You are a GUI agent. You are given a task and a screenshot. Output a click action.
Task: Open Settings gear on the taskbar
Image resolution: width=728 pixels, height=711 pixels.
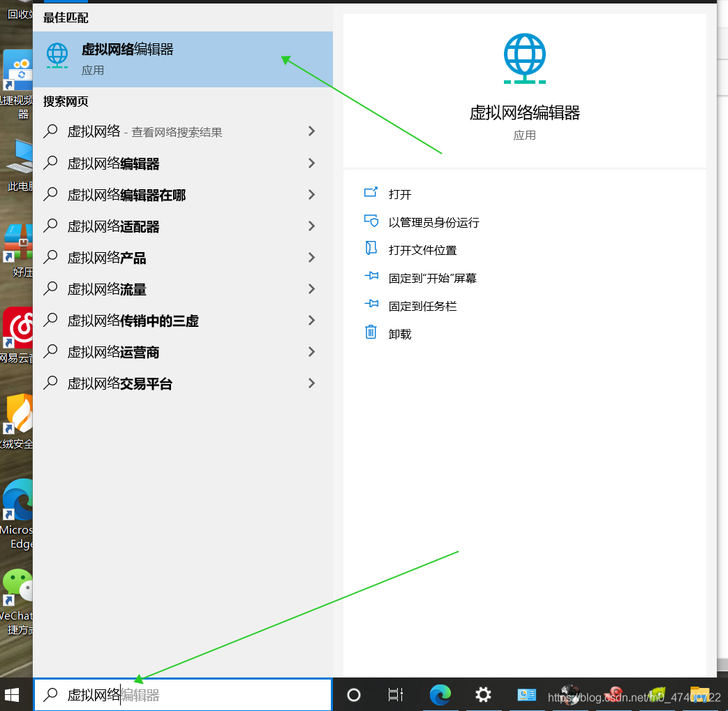(483, 695)
